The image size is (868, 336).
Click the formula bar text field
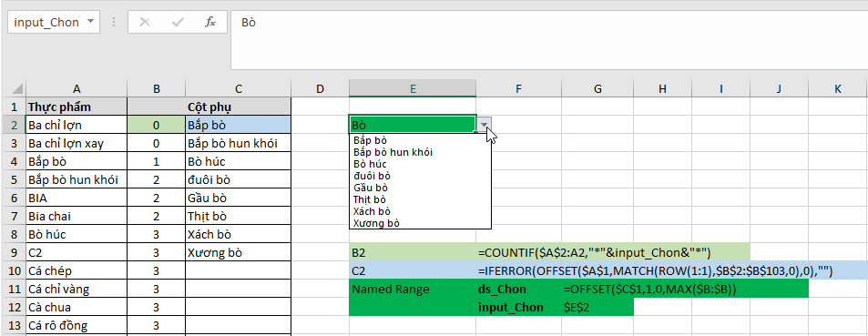[x=549, y=40]
